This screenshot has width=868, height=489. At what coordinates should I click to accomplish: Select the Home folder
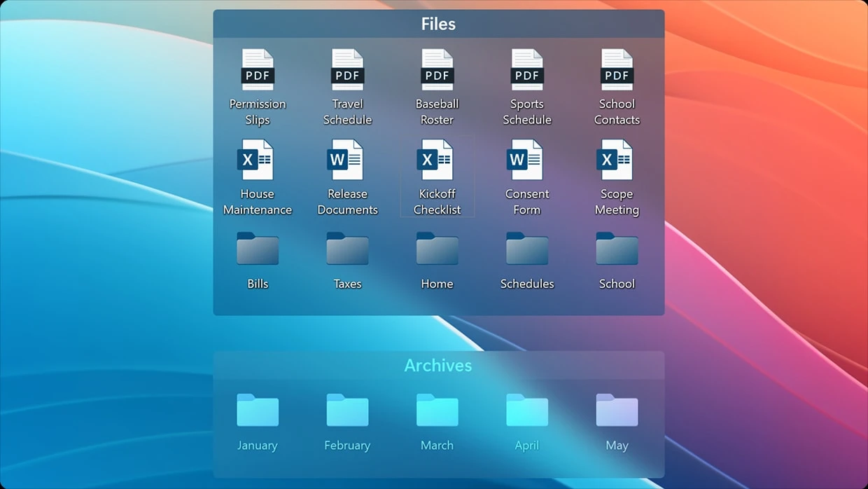tap(437, 249)
